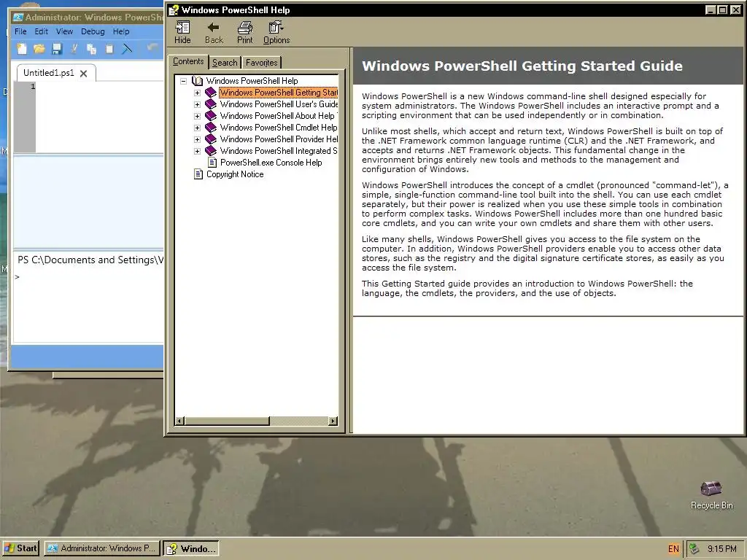Open PowerShell.exe Console Help topic
This screenshot has width=747, height=560.
pos(271,163)
